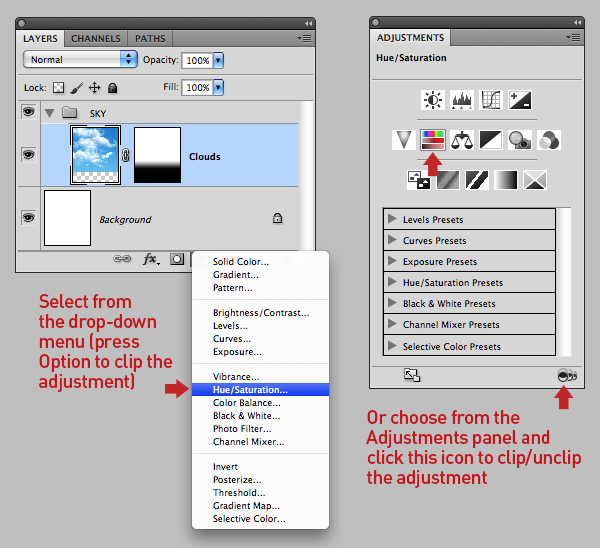Open the fx layer styles button
This screenshot has width=600, height=548.
pyautogui.click(x=152, y=259)
